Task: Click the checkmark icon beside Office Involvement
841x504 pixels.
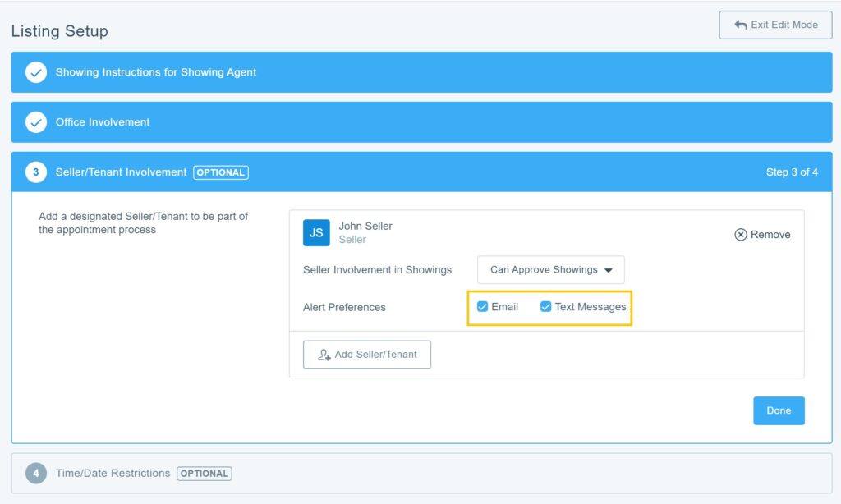Action: [35, 122]
